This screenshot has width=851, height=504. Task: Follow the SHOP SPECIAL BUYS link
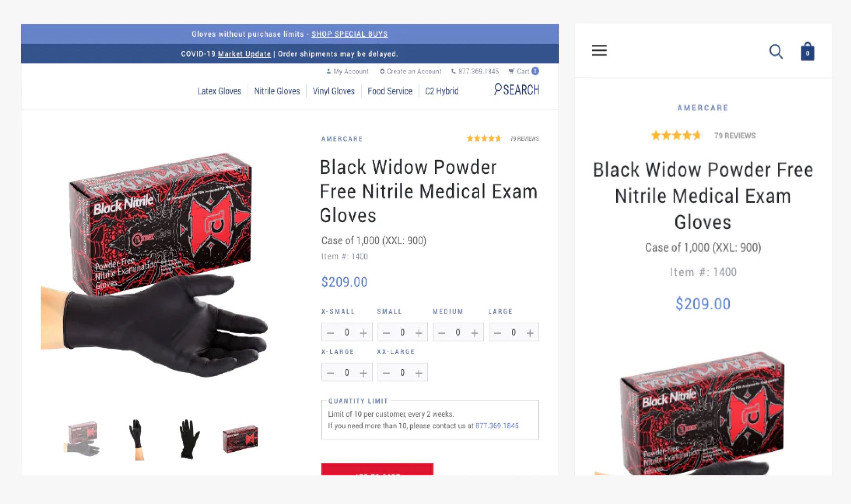pos(349,34)
